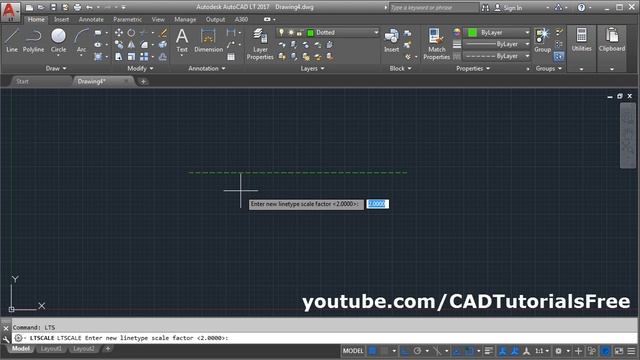
Task: Open the command line customize wrench
Action: point(6,339)
